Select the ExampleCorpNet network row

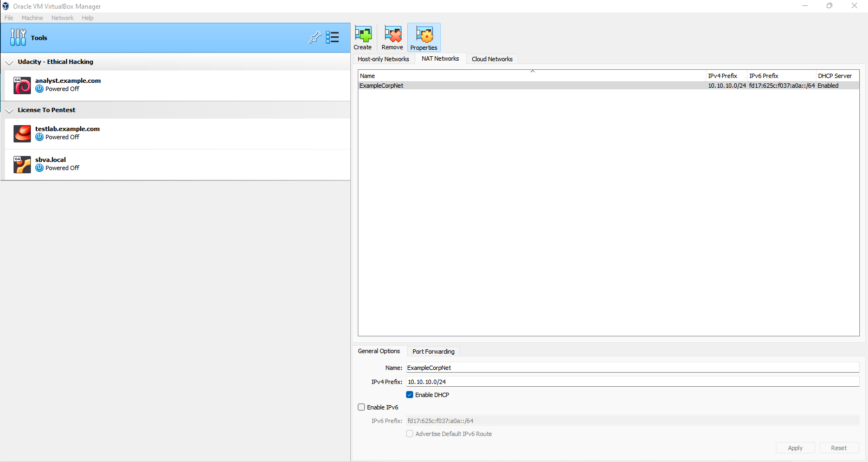click(x=609, y=86)
